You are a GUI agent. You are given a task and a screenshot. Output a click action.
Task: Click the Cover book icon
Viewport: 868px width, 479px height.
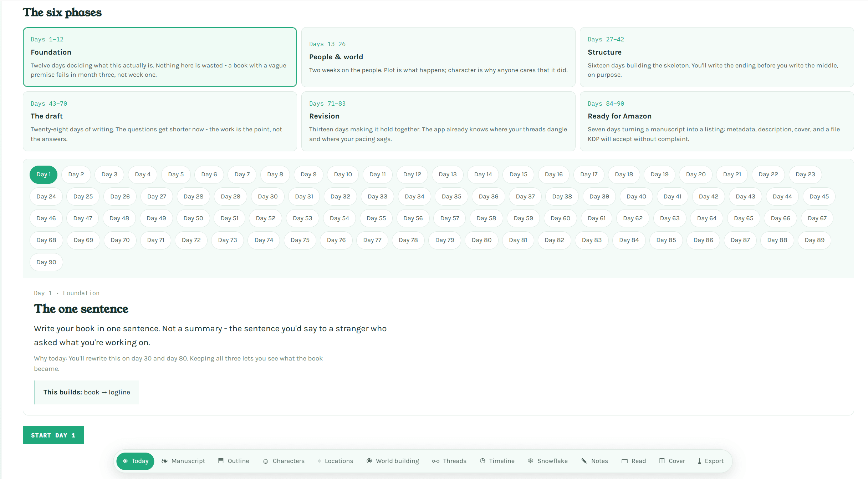point(662,461)
